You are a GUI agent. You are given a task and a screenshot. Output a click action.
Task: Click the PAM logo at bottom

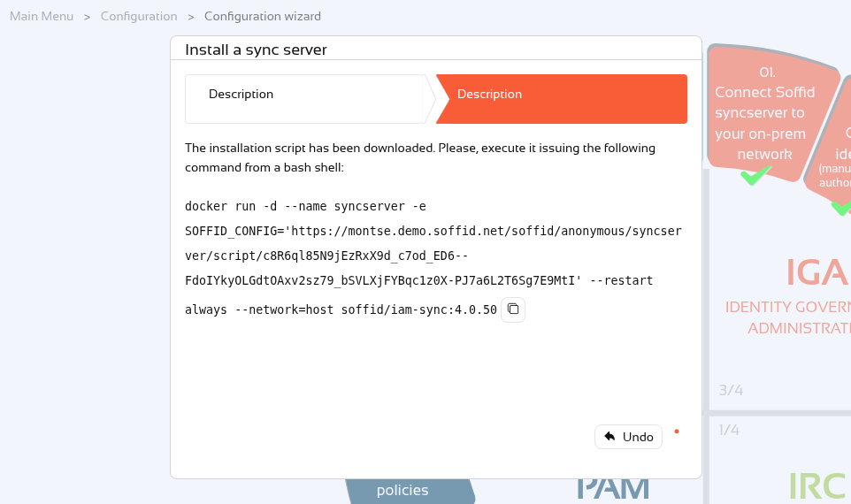point(613,488)
